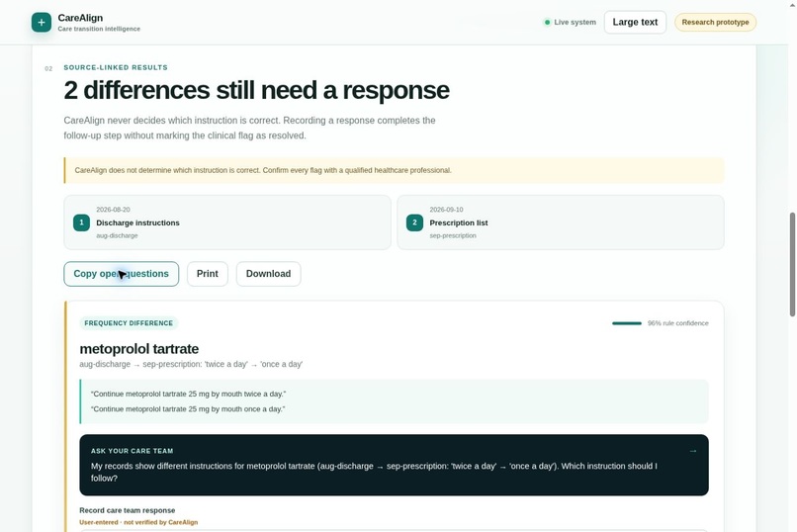Click the yellow clinical disclaimer banner

pos(394,170)
